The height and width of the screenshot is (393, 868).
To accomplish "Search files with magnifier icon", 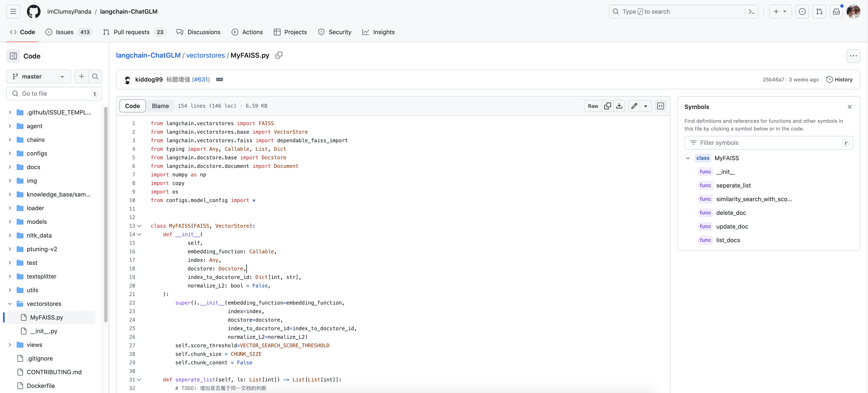I will [95, 77].
